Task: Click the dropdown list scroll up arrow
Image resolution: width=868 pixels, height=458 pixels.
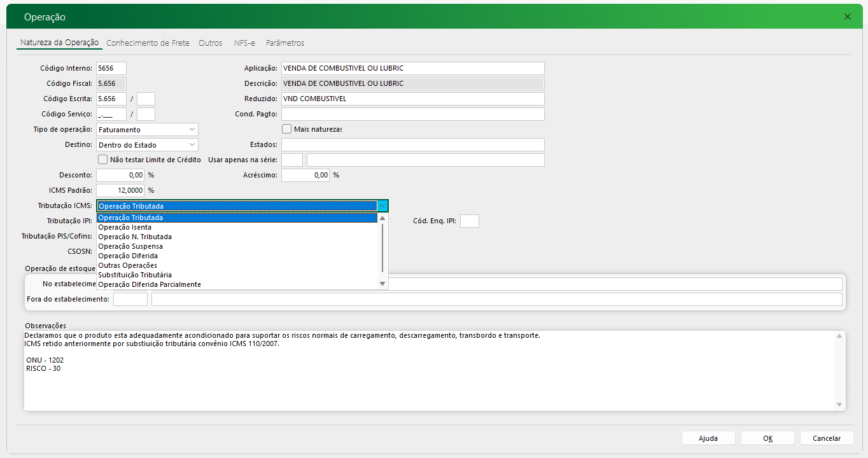Action: [x=382, y=218]
